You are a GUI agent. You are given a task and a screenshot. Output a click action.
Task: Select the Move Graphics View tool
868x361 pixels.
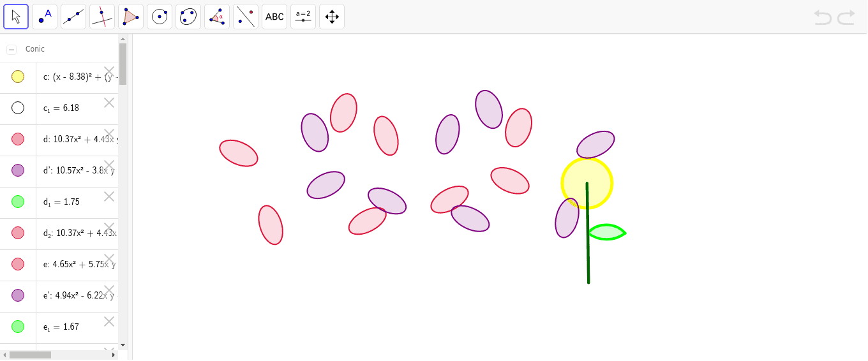332,17
